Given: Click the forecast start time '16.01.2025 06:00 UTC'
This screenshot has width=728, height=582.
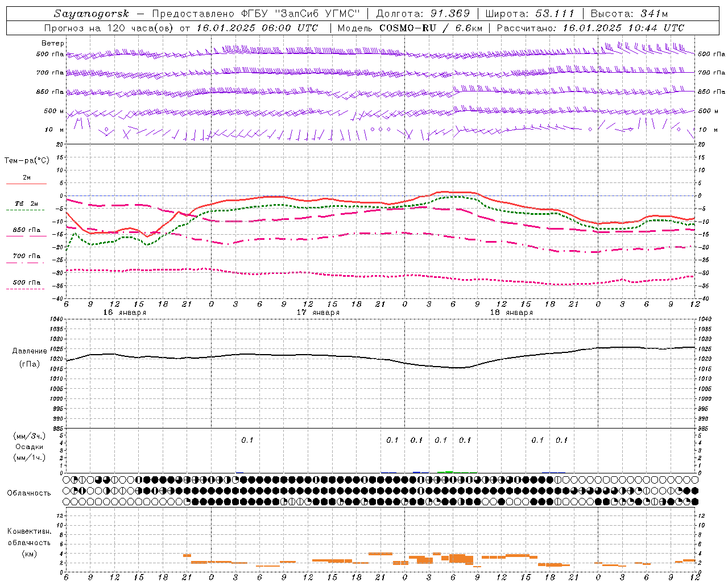Looking at the screenshot, I should pyautogui.click(x=257, y=28).
